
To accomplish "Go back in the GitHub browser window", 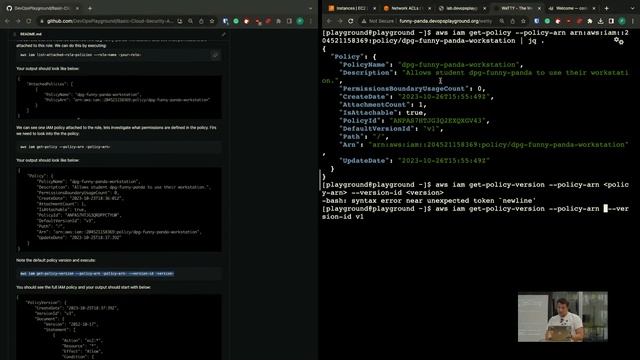I will click(7, 21).
